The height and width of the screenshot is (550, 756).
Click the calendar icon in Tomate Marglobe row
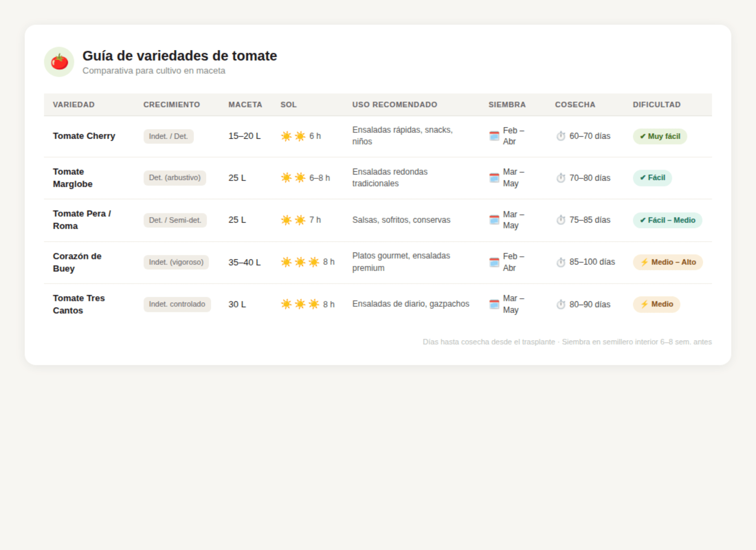(x=494, y=178)
